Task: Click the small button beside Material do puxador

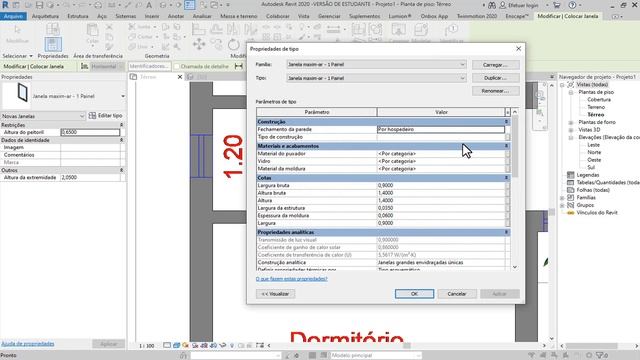Action: point(507,154)
